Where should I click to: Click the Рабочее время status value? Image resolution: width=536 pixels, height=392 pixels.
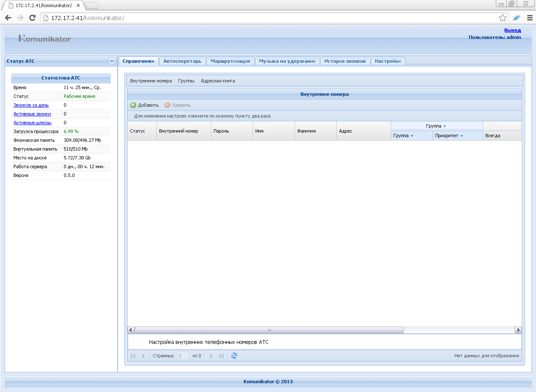tap(80, 96)
